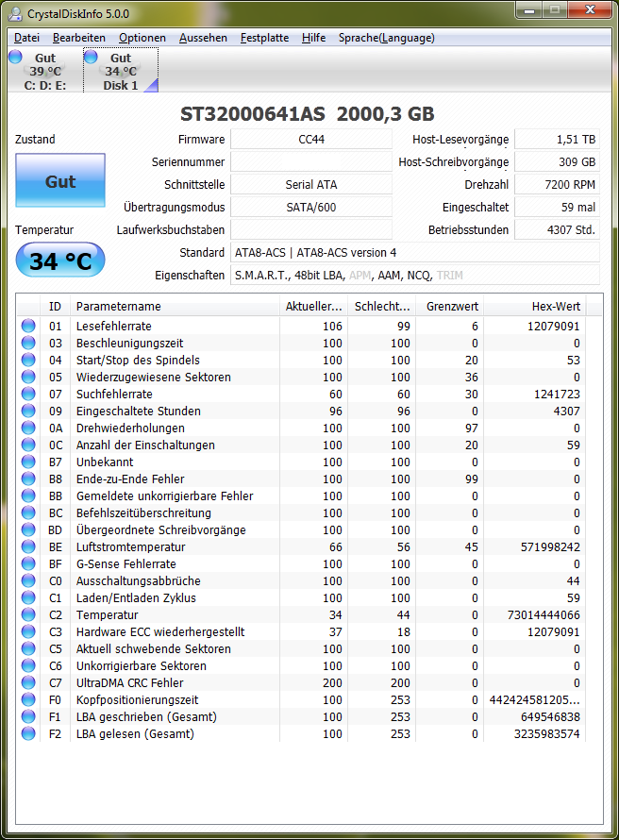This screenshot has height=840, width=619.
Task: Click the Hex-Wert column header
Action: click(x=534, y=306)
